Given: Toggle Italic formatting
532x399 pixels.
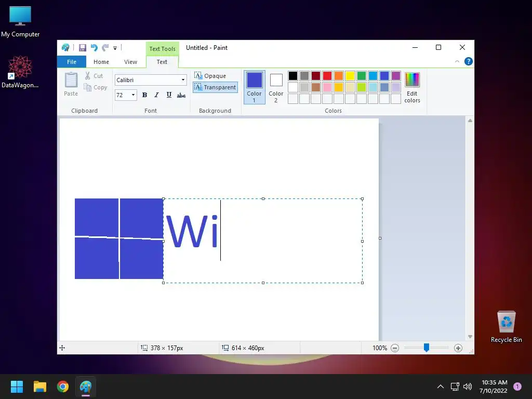Looking at the screenshot, I should (156, 95).
